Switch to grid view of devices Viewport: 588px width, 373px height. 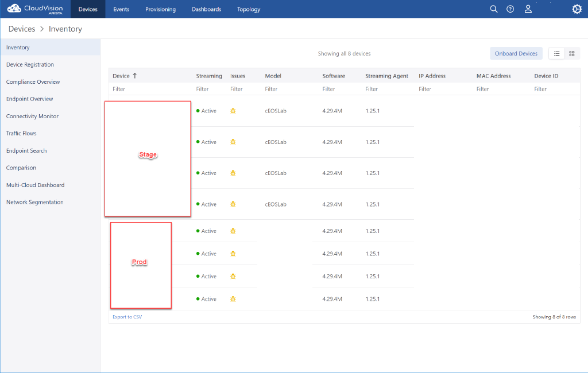point(571,53)
